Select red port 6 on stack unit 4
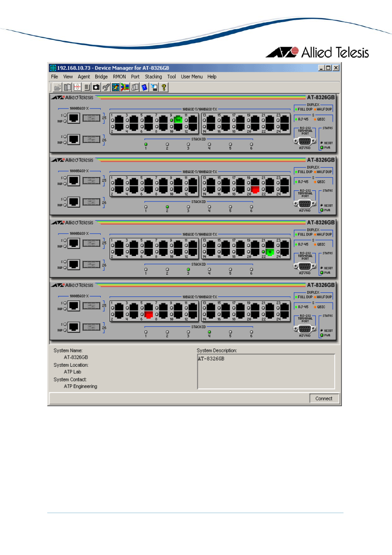 (149, 315)
